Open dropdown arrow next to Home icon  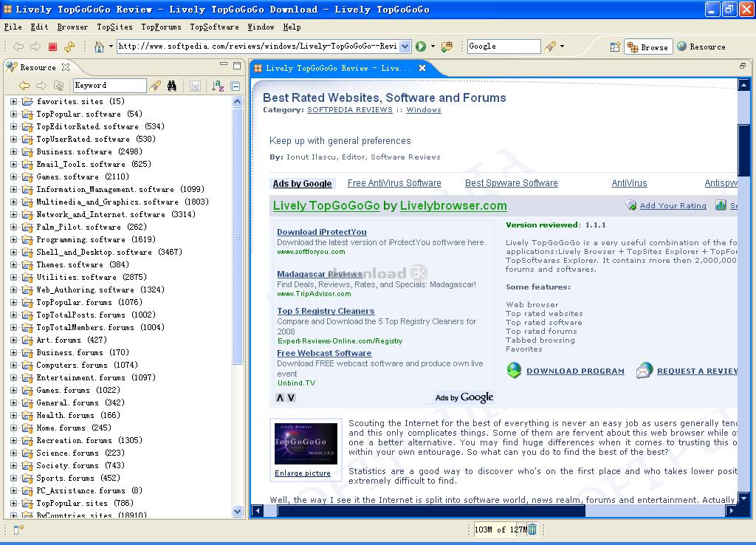(111, 47)
